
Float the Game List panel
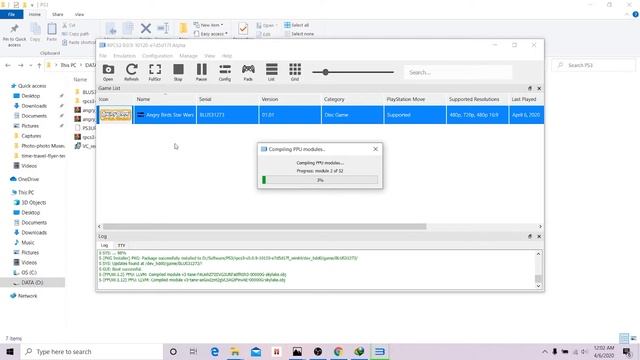530,88
